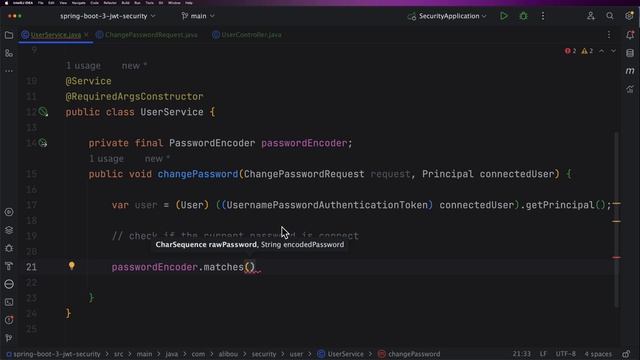Open the right sidebar icon below Maven
This screenshot has width=640, height=360.
[630, 89]
